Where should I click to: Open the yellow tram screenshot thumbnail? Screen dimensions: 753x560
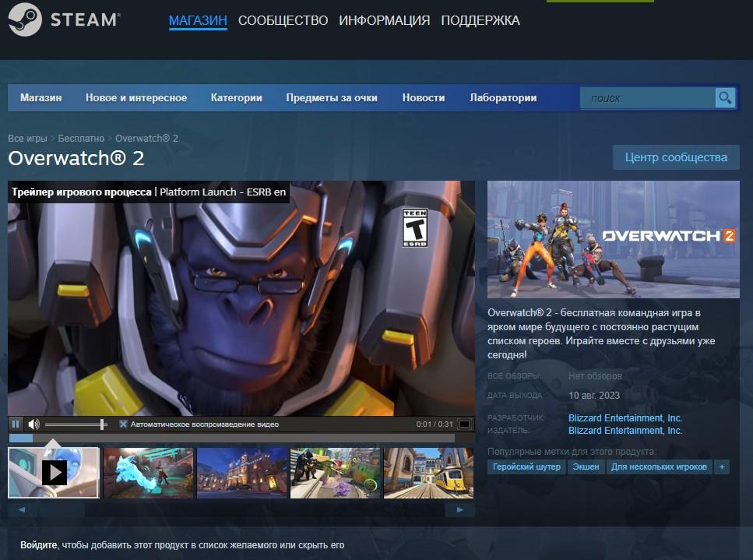click(x=428, y=473)
